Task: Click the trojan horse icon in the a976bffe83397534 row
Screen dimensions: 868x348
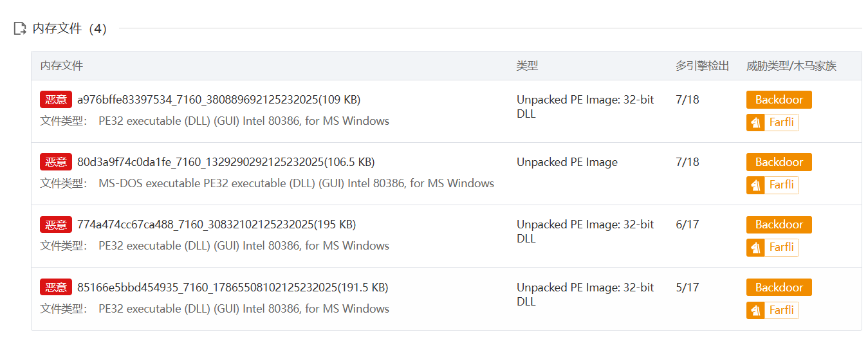Action: (755, 123)
